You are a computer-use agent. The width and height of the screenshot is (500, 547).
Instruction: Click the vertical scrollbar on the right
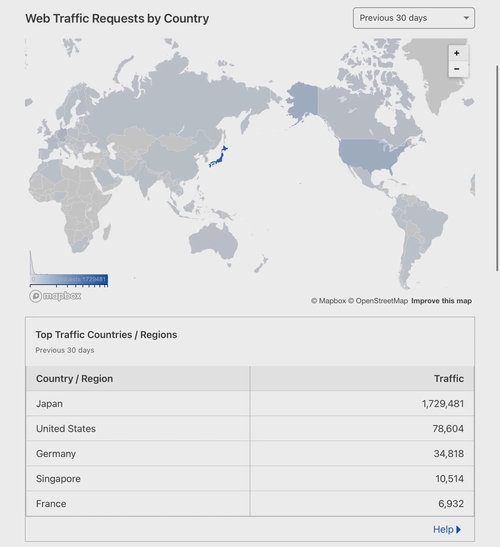pyautogui.click(x=498, y=167)
